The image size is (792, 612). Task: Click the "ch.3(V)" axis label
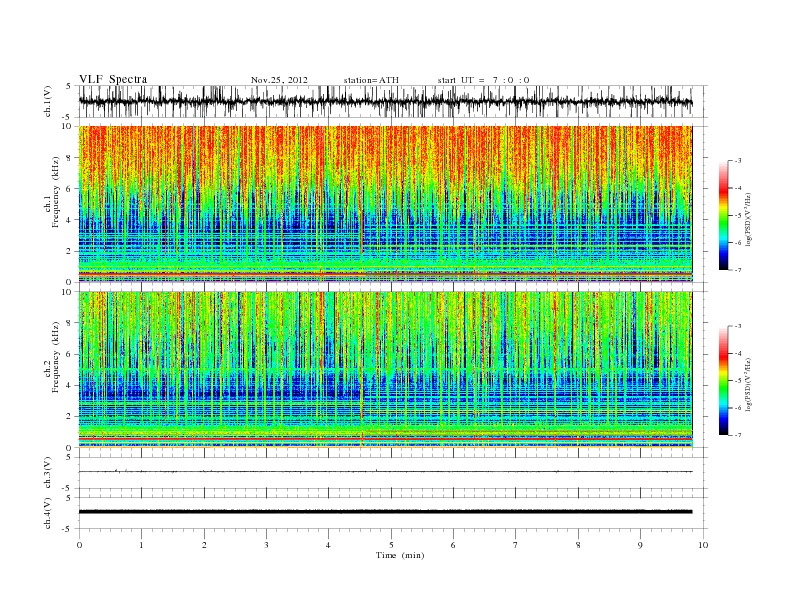[48, 473]
